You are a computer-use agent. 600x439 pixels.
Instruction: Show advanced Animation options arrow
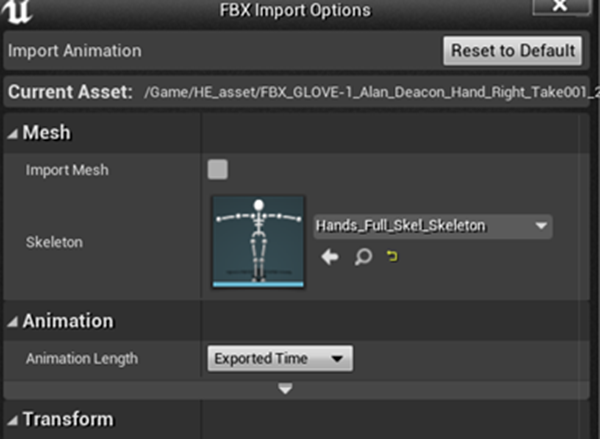[x=285, y=389]
